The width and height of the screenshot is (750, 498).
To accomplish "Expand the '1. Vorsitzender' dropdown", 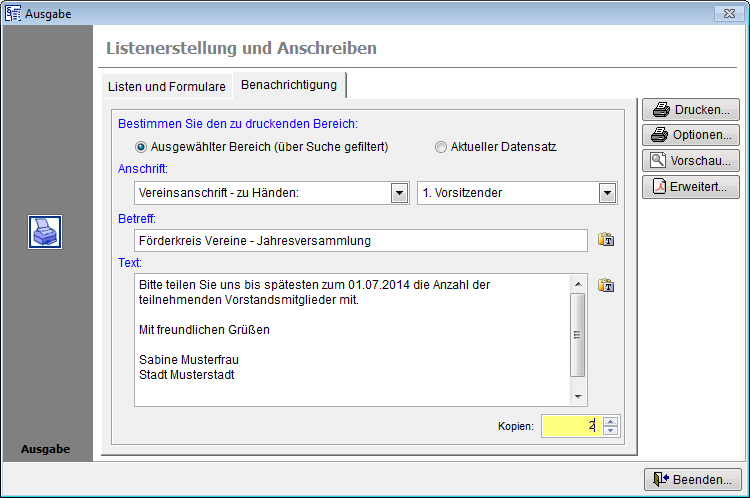I will click(607, 193).
